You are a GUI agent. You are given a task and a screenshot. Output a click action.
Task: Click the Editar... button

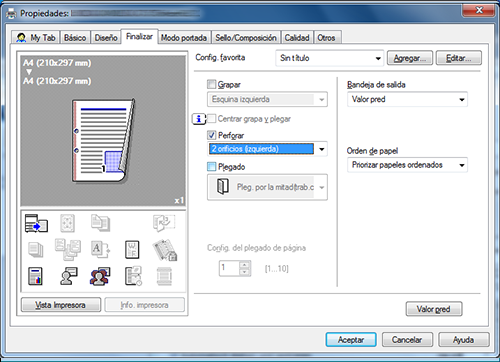(x=459, y=58)
